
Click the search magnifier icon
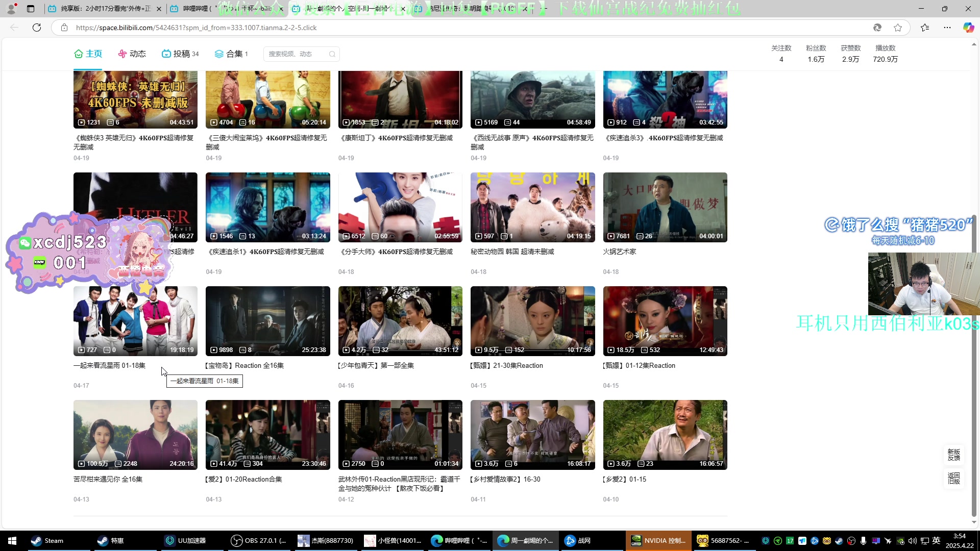pyautogui.click(x=332, y=54)
